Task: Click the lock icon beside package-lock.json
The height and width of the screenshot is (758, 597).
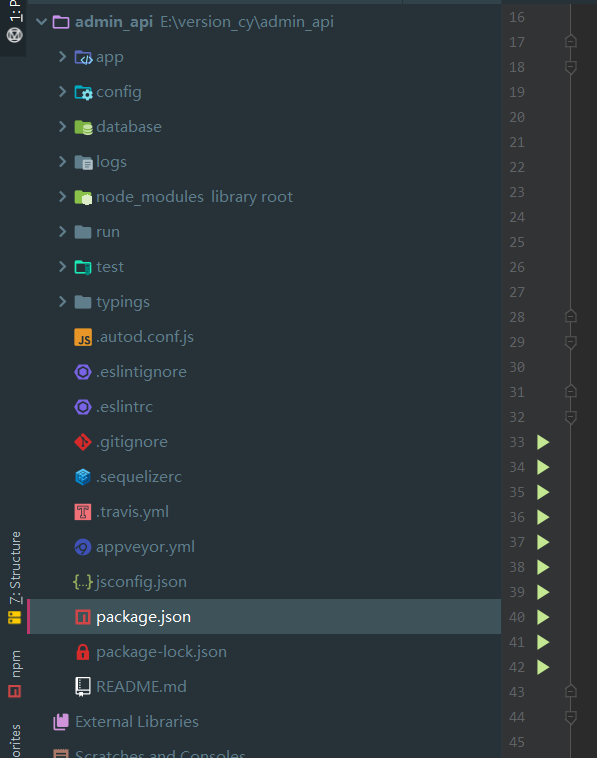Action: [x=83, y=652]
